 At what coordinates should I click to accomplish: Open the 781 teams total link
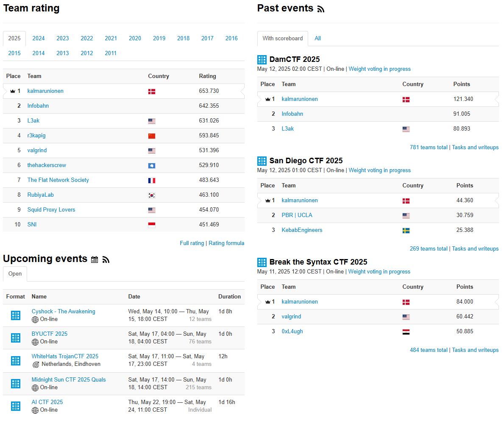(429, 147)
